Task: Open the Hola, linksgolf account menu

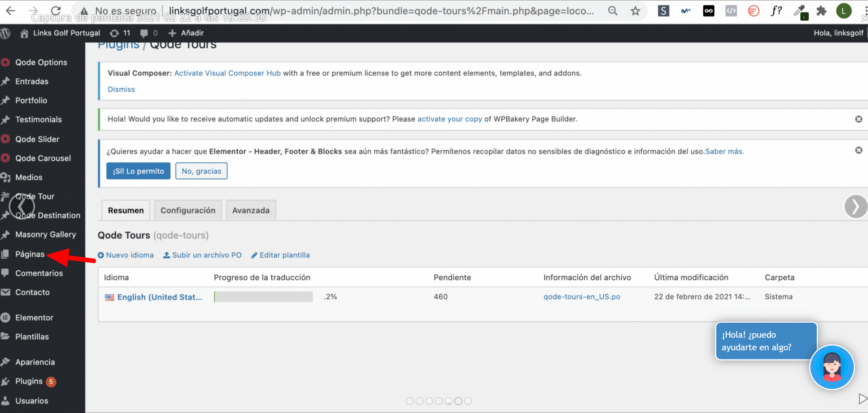Action: [x=838, y=33]
